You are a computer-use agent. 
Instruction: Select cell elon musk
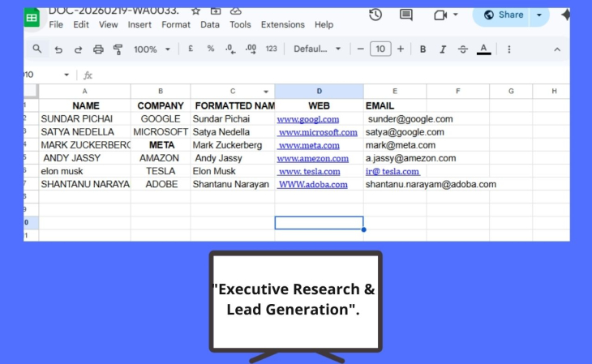click(x=84, y=171)
